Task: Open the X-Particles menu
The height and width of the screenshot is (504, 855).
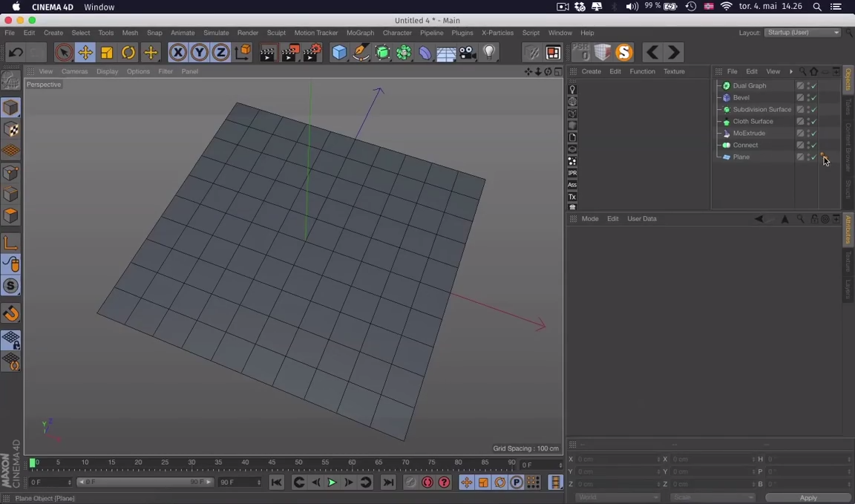Action: click(x=497, y=33)
